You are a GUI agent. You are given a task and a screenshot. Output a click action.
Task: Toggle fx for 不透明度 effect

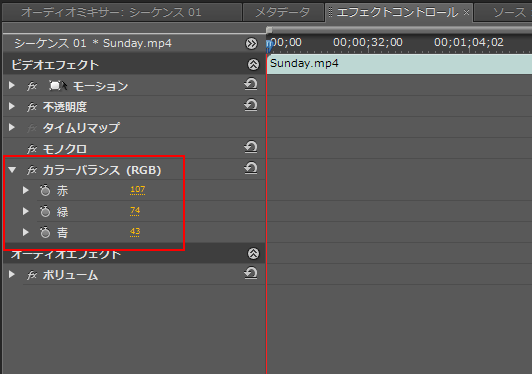pyautogui.click(x=32, y=107)
